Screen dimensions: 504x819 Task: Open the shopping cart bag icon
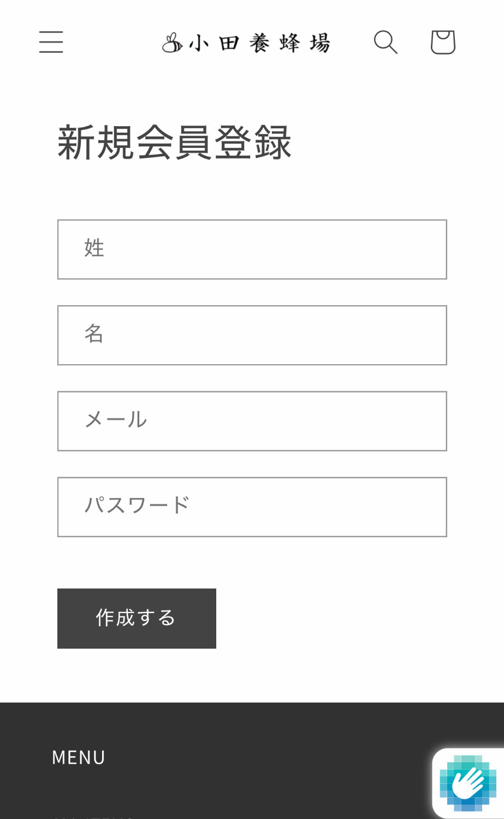coord(442,42)
